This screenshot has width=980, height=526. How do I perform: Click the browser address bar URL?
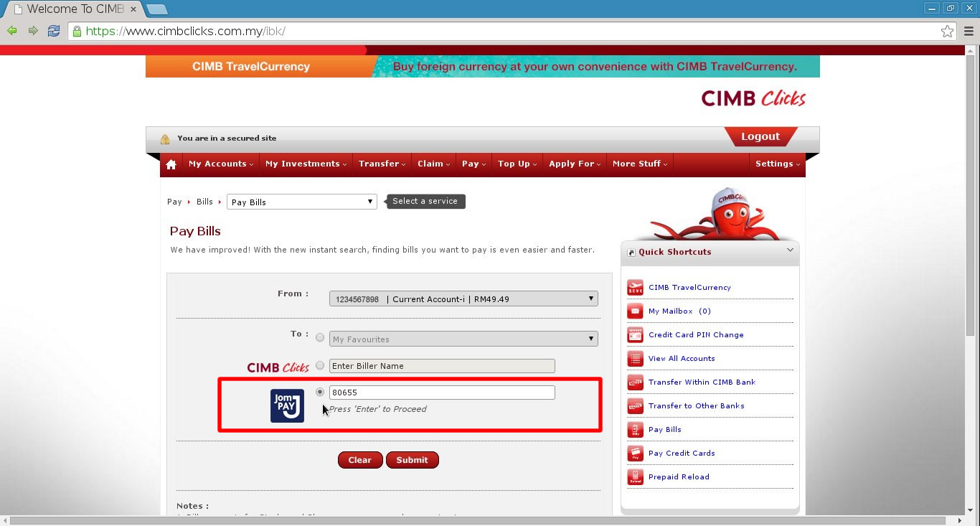[x=186, y=31]
